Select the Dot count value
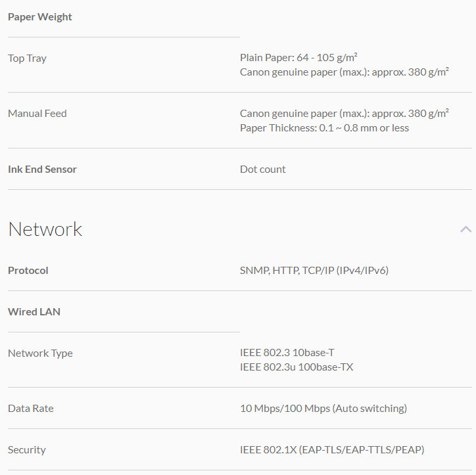 [x=263, y=170]
